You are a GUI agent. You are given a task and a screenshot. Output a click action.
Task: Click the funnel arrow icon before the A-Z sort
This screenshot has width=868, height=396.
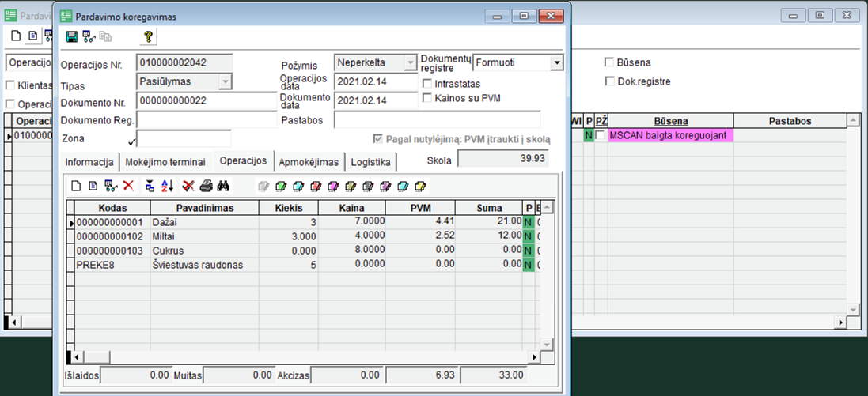point(150,186)
